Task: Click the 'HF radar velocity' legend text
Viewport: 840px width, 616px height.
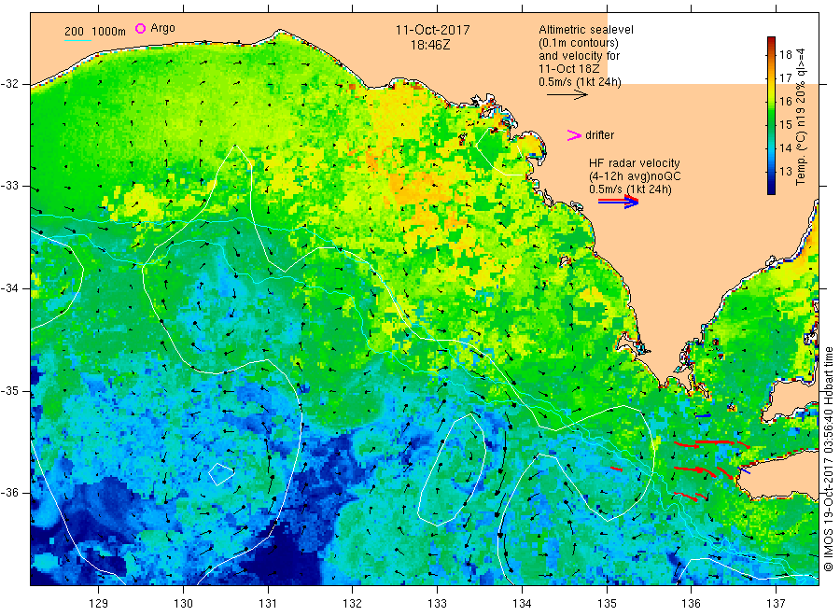Action: [635, 162]
